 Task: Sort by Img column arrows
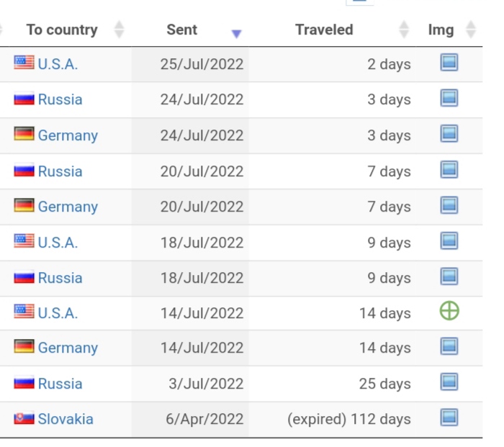[x=471, y=30]
